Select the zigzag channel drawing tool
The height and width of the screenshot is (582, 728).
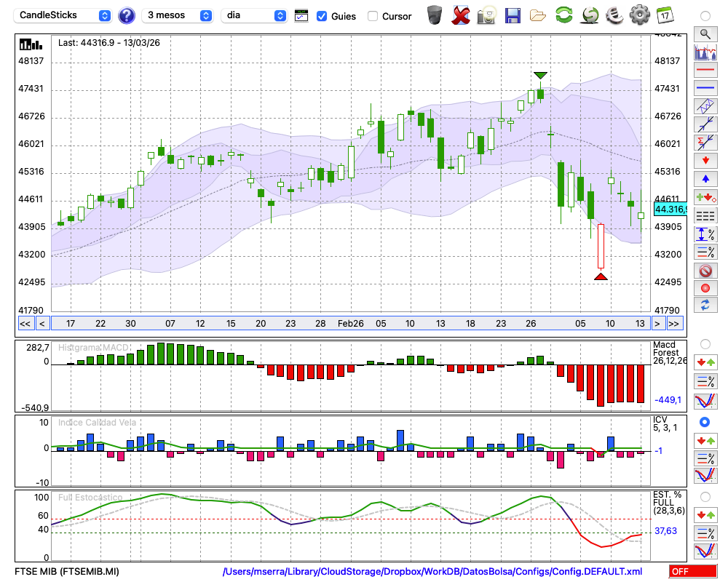click(x=705, y=105)
